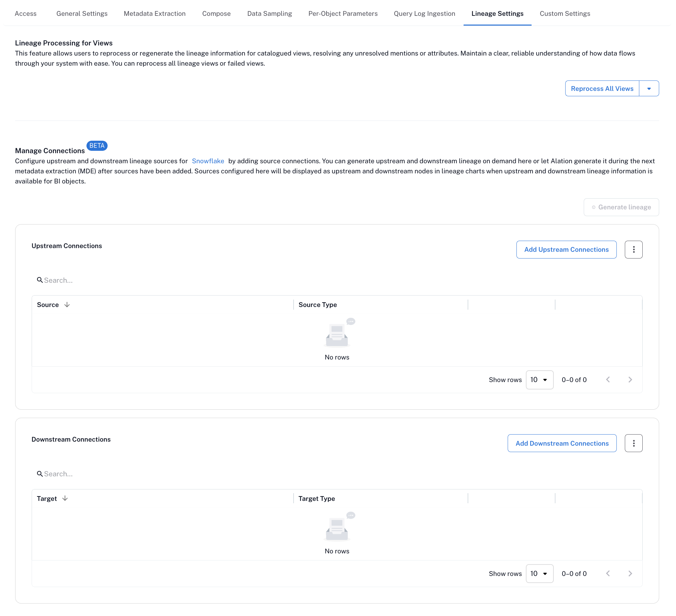Go to previous page of downstream table
The height and width of the screenshot is (616, 676).
pos(608,573)
